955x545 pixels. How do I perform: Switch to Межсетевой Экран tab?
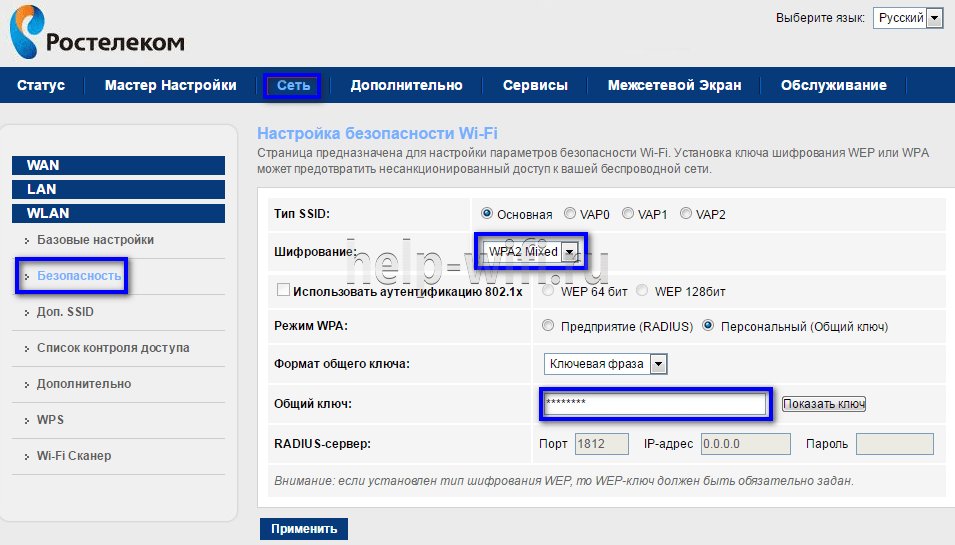[x=674, y=86]
